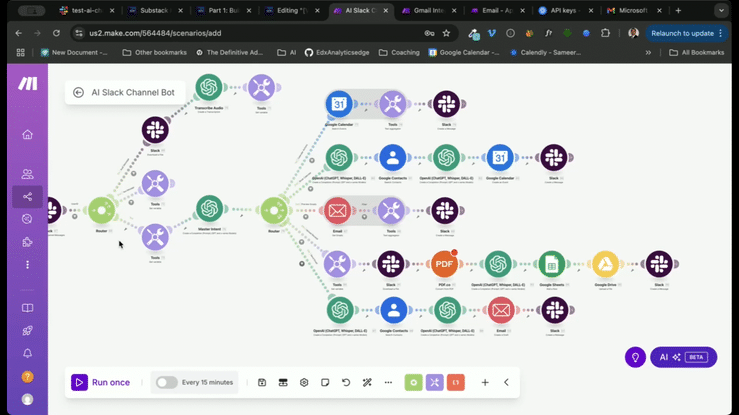
Task: Open the Transcribe Audio OpenAI module
Action: coord(209,87)
